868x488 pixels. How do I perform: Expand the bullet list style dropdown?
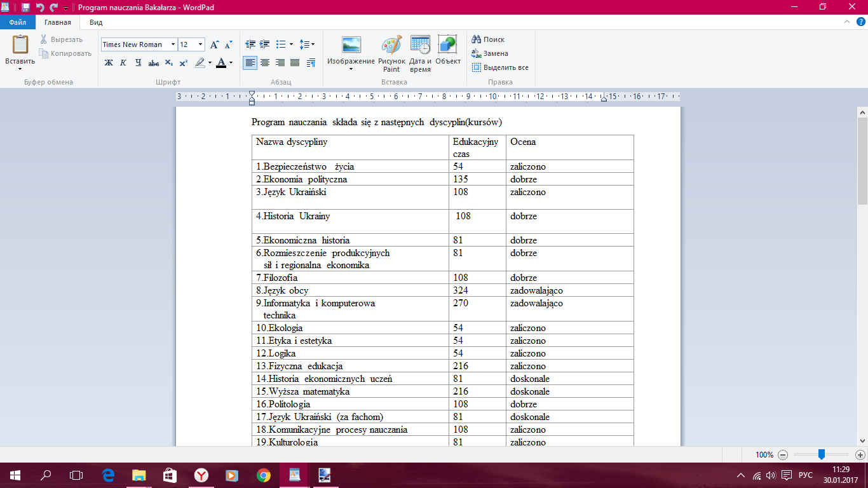(x=291, y=44)
